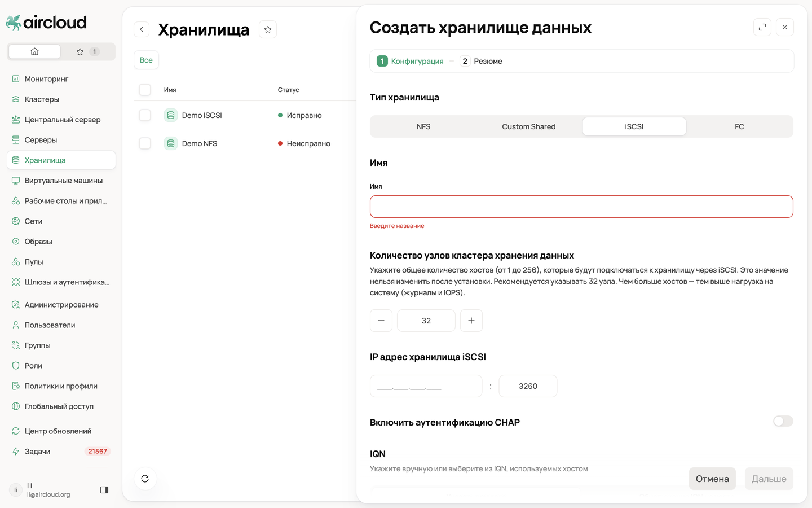This screenshot has height=508, width=812.
Task: Click the Отмена button
Action: 712,479
